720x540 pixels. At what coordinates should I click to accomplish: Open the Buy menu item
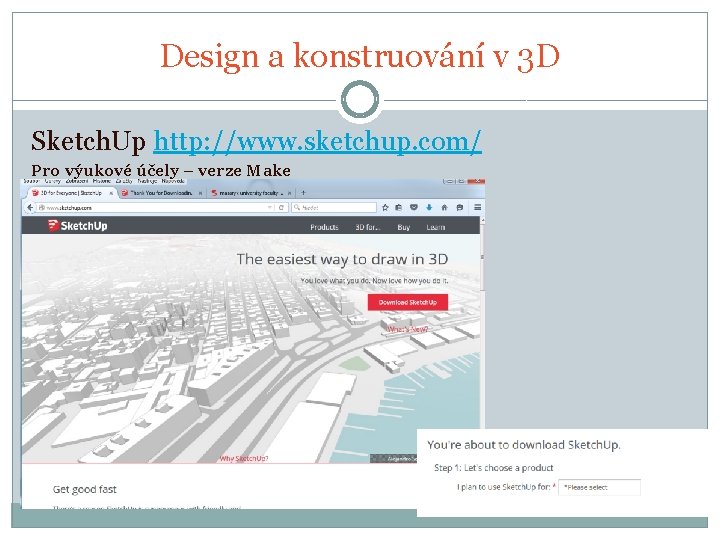(x=404, y=227)
